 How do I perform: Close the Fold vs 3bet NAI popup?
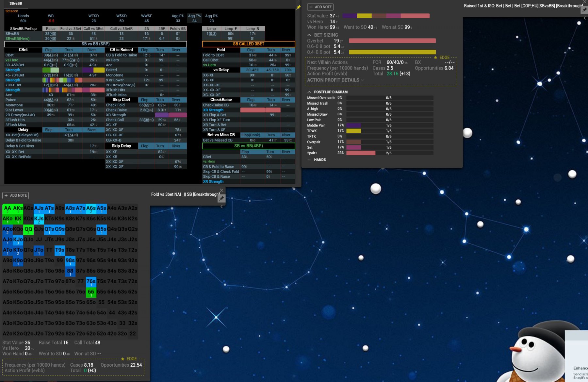pos(221,191)
